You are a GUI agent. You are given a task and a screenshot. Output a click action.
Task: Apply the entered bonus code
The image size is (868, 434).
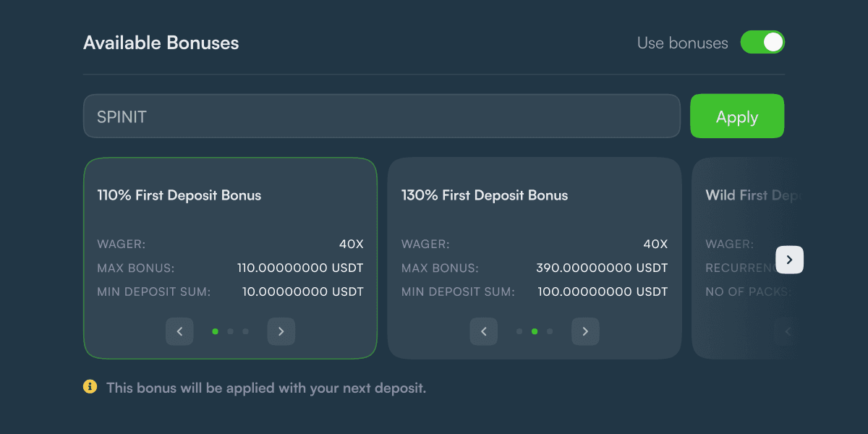[737, 116]
